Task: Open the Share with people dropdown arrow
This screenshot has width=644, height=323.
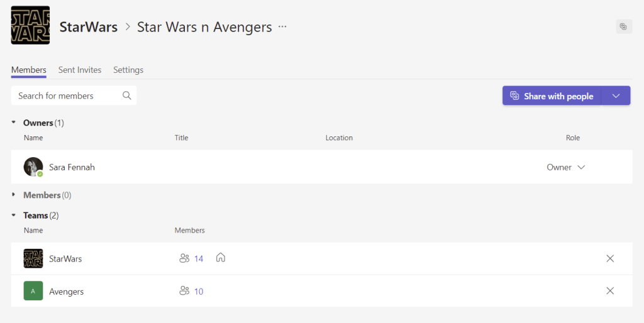Action: (x=616, y=96)
